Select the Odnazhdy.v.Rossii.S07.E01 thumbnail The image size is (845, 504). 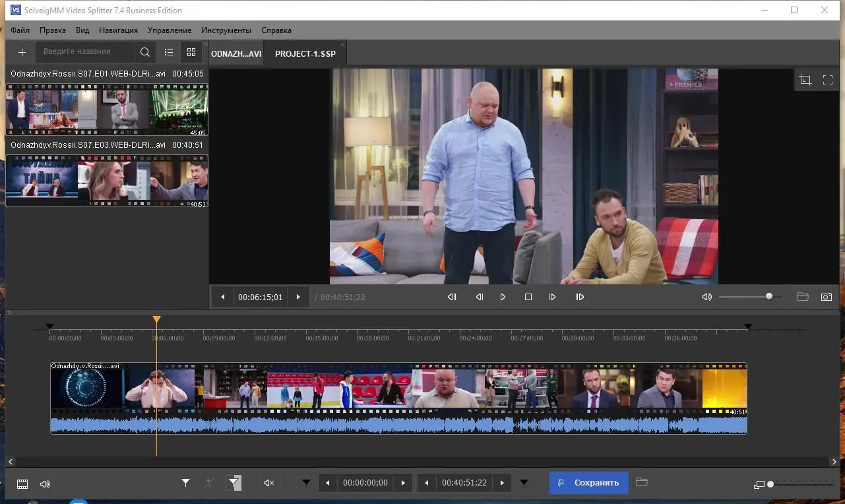point(107,110)
